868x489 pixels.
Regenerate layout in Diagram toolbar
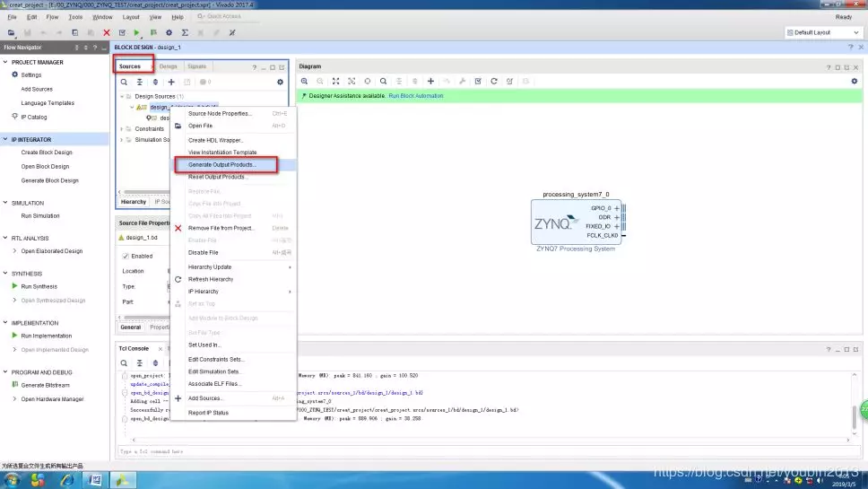[494, 81]
